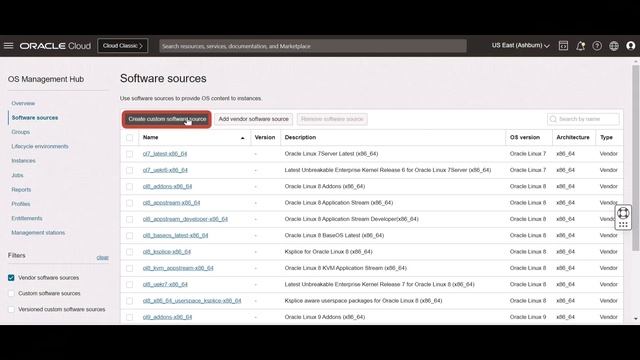Open the ol8_baseos_latest-x86_64 link
The image size is (640, 360).
point(176,236)
